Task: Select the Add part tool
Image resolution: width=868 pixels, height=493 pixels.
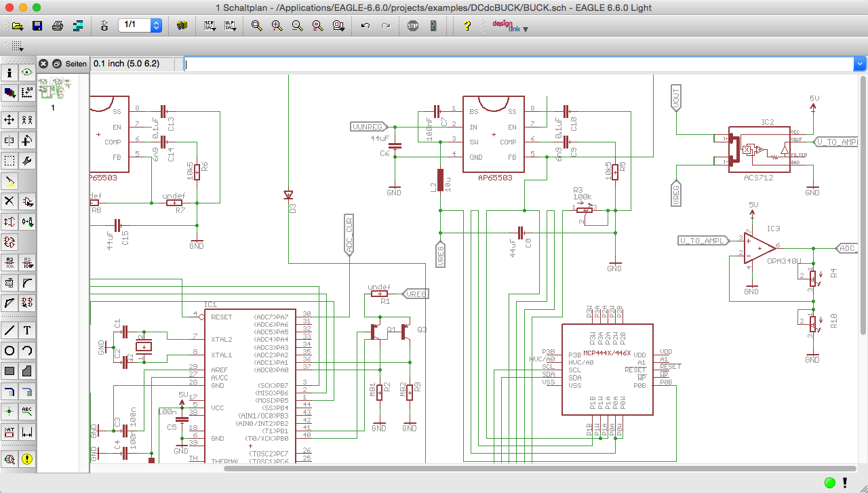Action: [x=27, y=201]
